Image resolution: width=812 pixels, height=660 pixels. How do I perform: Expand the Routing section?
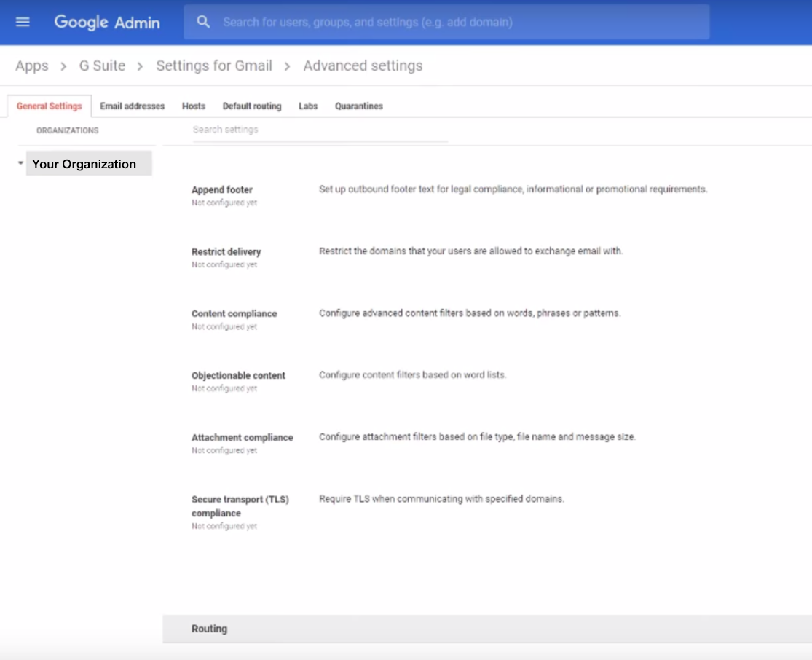tap(209, 628)
